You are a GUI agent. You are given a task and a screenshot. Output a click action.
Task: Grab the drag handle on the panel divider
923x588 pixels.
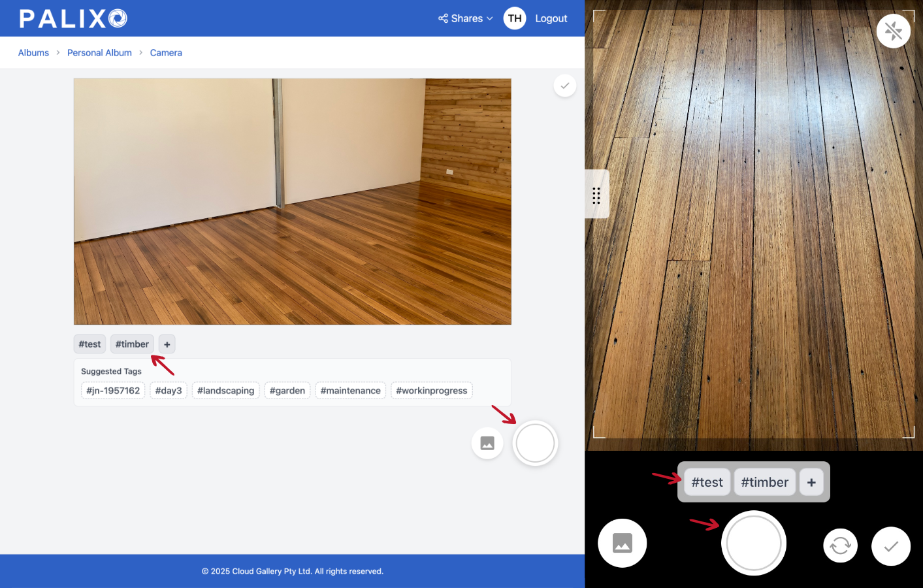596,194
